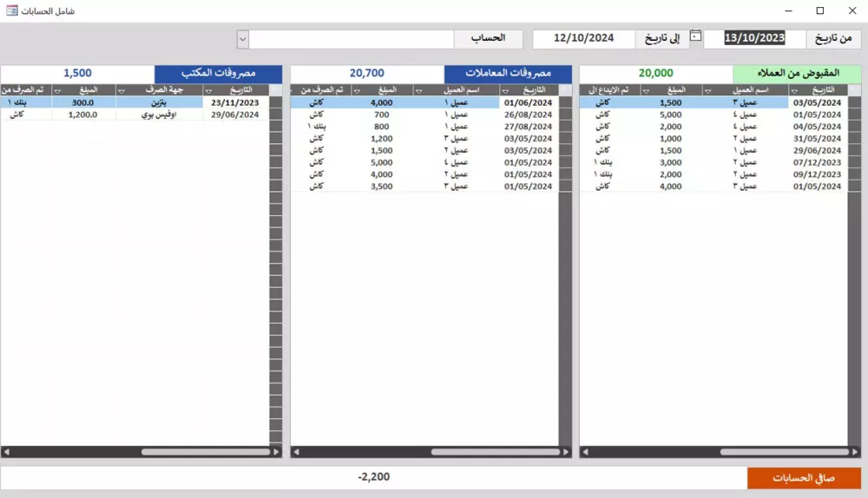This screenshot has height=498, width=868.
Task: Click the اوفيس بوي expense cell
Action: (160, 115)
